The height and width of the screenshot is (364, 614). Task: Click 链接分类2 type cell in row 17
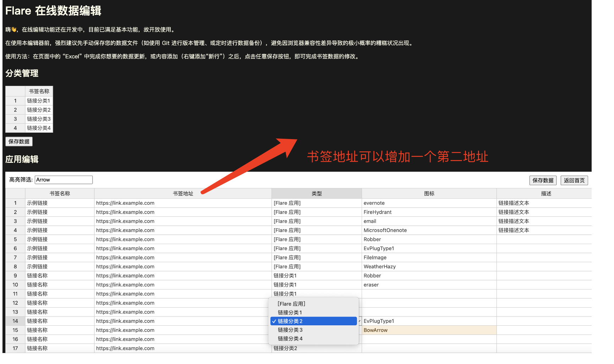[317, 348]
